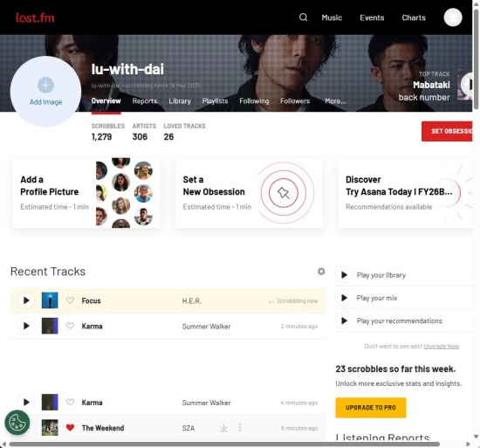This screenshot has height=448, width=480.
Task: Open The Weekend album art thumbnail
Action: (50, 428)
